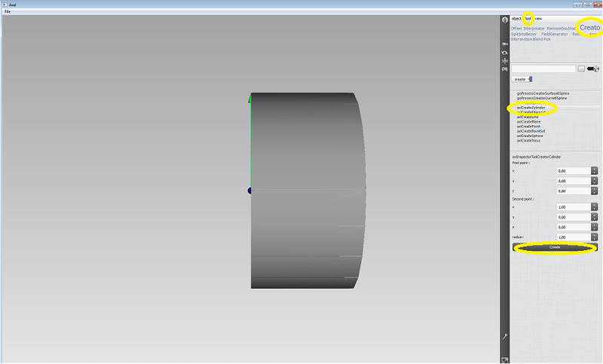Click the First point z spinner arrows

(x=594, y=191)
